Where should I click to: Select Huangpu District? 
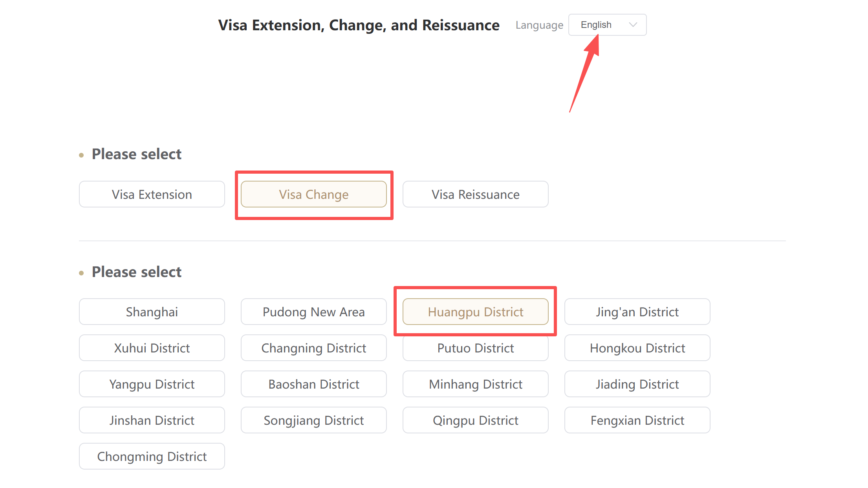tap(476, 312)
